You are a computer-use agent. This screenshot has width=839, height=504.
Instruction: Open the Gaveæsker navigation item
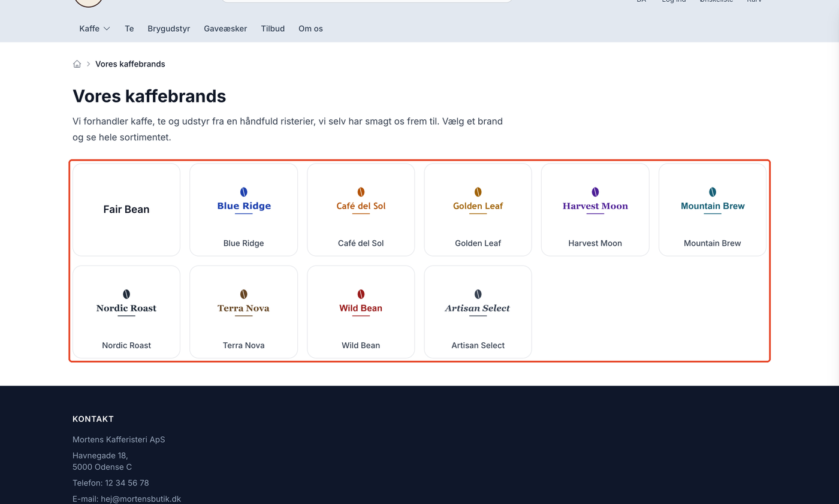point(225,29)
